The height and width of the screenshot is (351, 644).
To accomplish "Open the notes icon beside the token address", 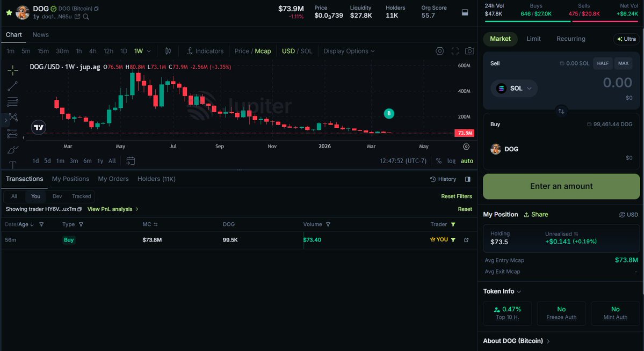I will click(77, 17).
